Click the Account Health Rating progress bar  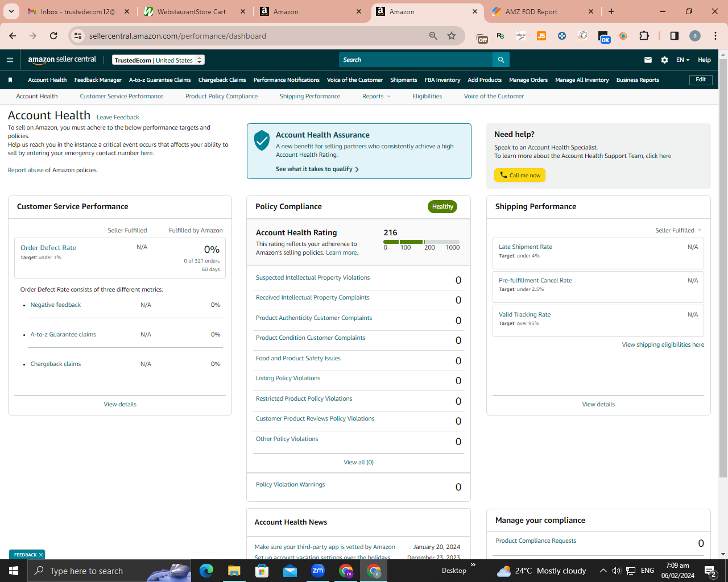[421, 242]
